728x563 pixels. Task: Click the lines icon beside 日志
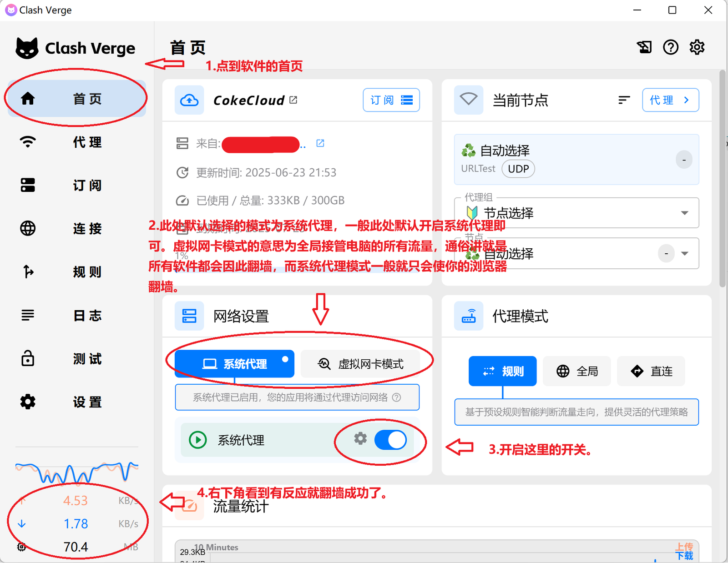click(x=28, y=315)
